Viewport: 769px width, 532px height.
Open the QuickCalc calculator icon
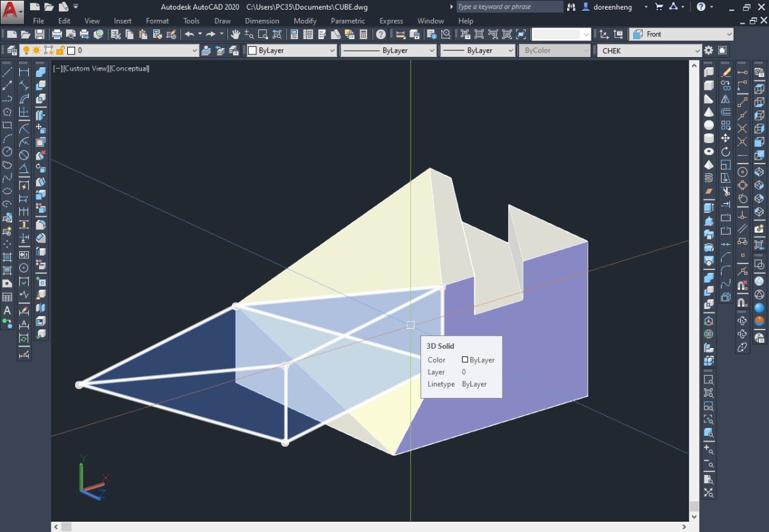(x=363, y=34)
